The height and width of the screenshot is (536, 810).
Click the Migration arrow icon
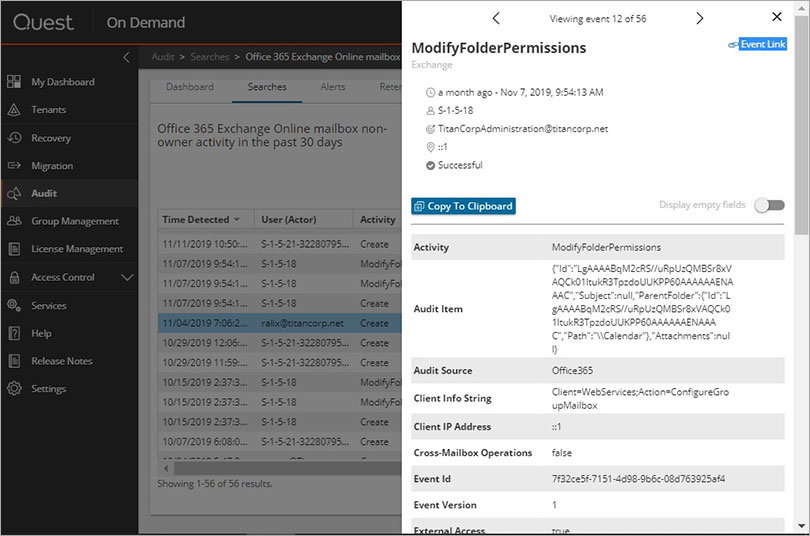click(14, 166)
